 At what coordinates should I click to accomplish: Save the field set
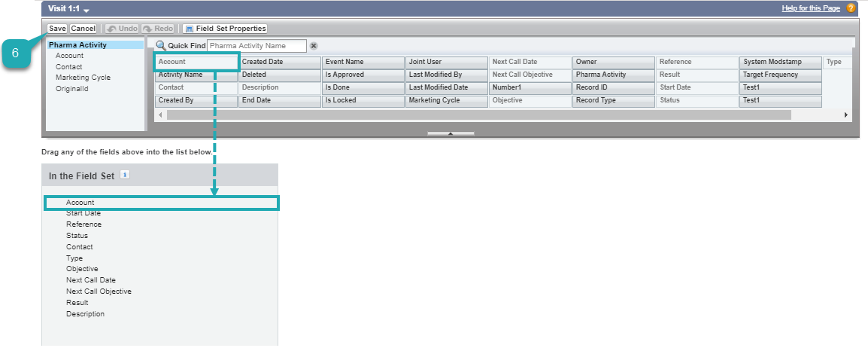(57, 29)
